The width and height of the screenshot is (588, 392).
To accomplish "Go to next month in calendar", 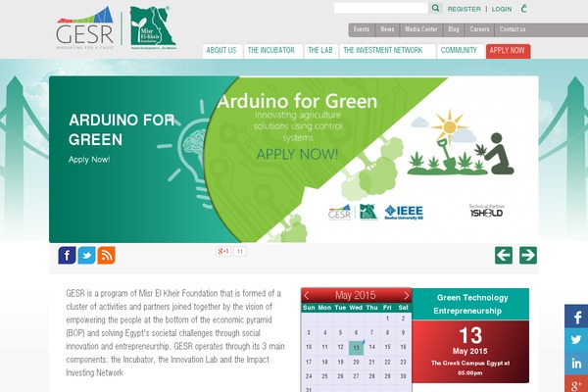I will (404, 295).
